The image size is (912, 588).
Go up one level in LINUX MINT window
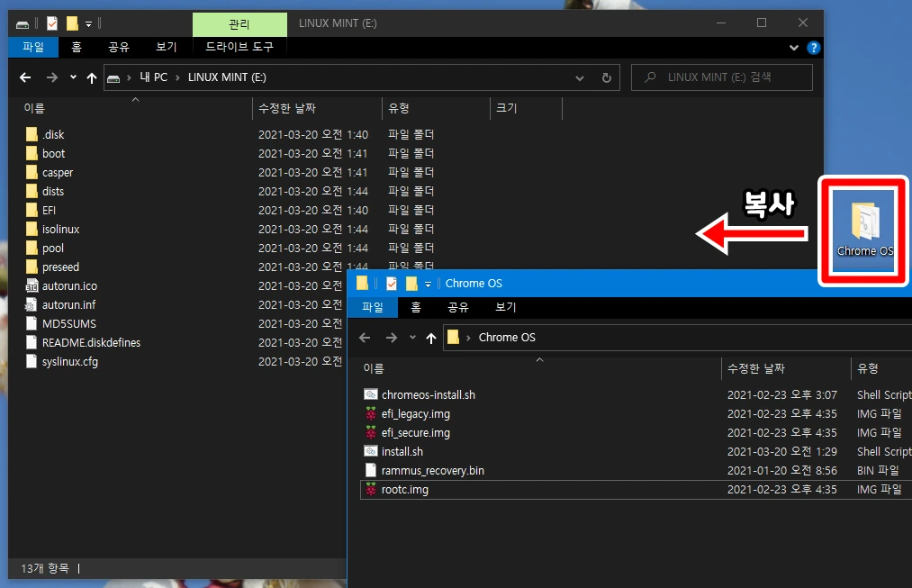[91, 77]
